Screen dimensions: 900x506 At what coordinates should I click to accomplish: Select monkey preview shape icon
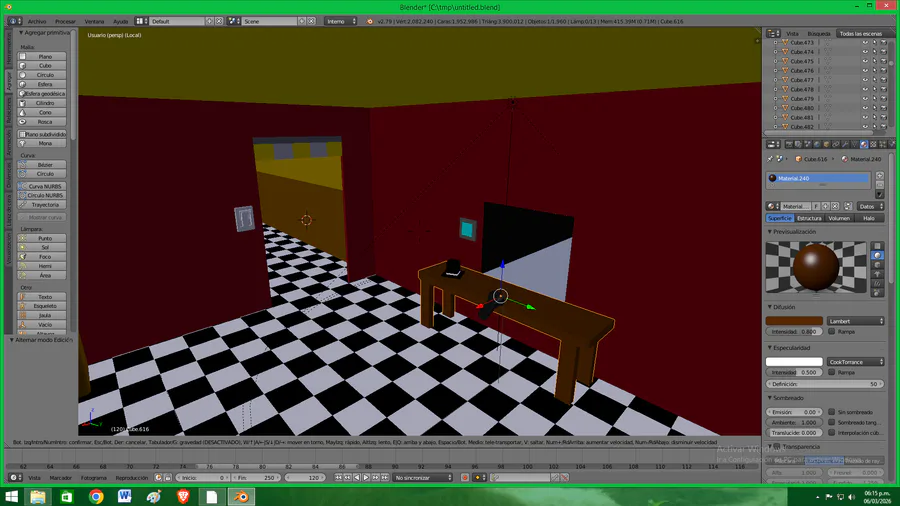pyautogui.click(x=877, y=274)
